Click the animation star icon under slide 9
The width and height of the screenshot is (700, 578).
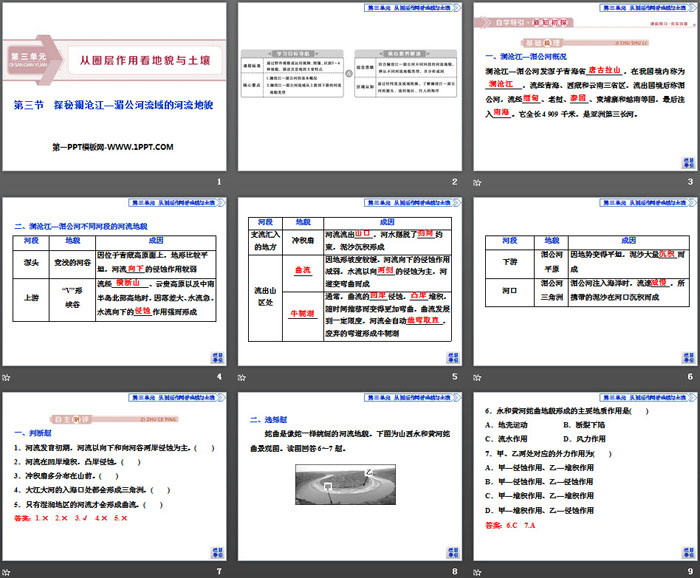click(x=477, y=572)
